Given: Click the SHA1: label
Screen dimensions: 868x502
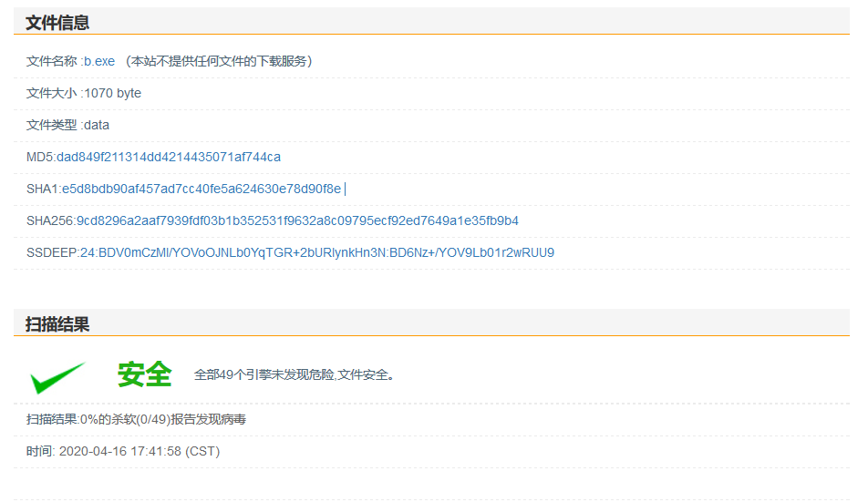Looking at the screenshot, I should [x=44, y=190].
